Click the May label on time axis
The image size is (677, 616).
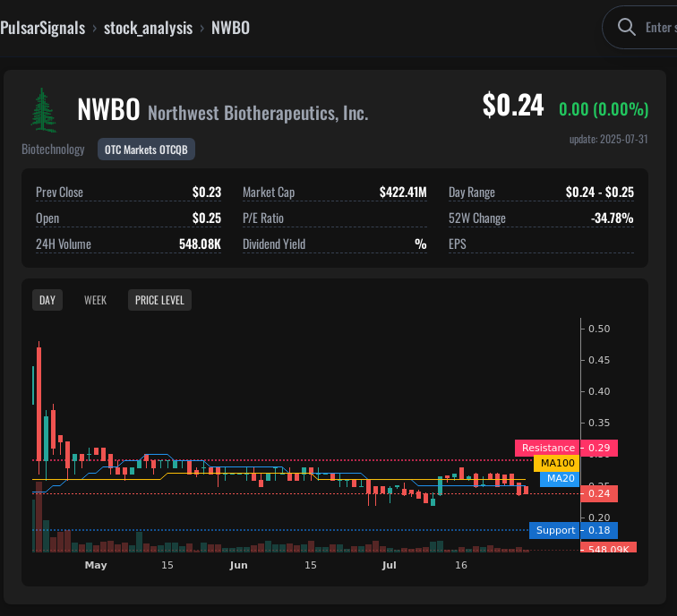96,565
